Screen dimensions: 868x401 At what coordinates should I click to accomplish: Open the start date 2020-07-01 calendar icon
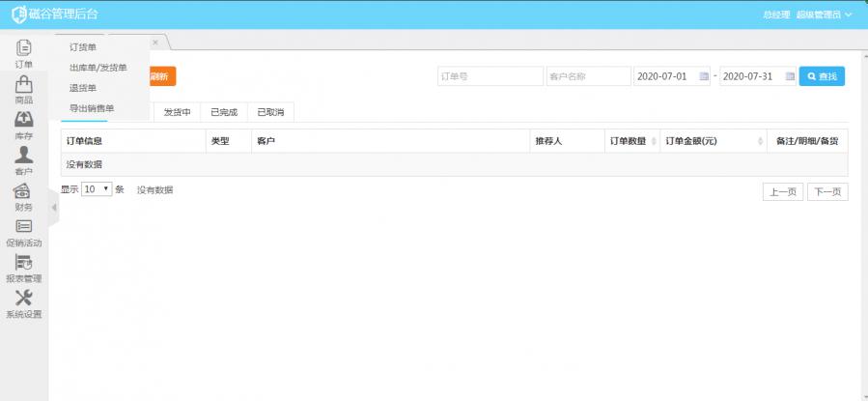click(x=704, y=76)
